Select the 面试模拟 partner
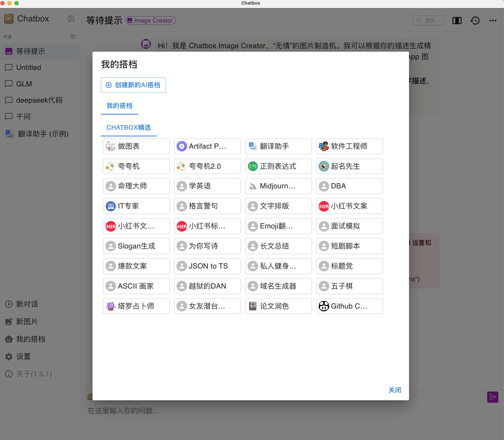This screenshot has height=440, width=504. [350, 226]
